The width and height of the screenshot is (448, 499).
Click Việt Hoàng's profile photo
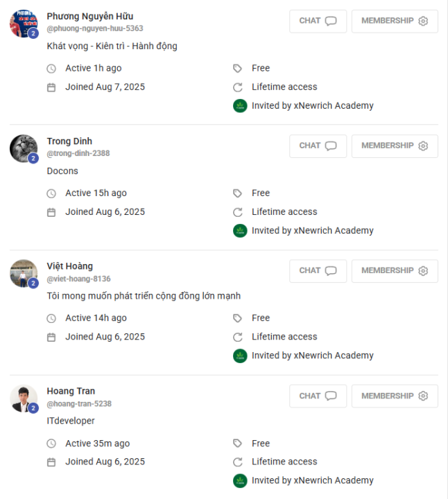click(23, 273)
